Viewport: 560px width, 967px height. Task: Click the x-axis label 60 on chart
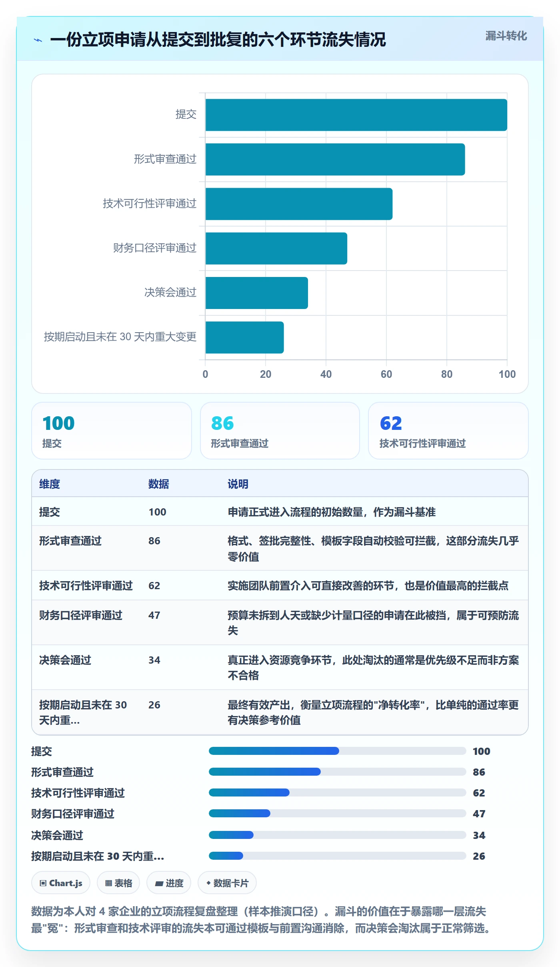coord(386,374)
